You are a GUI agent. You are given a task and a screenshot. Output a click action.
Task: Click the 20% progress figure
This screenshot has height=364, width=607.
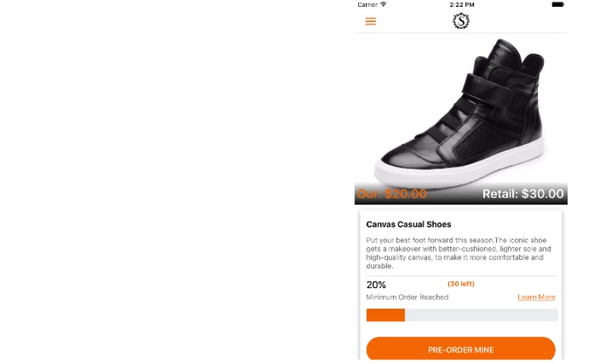pos(376,285)
